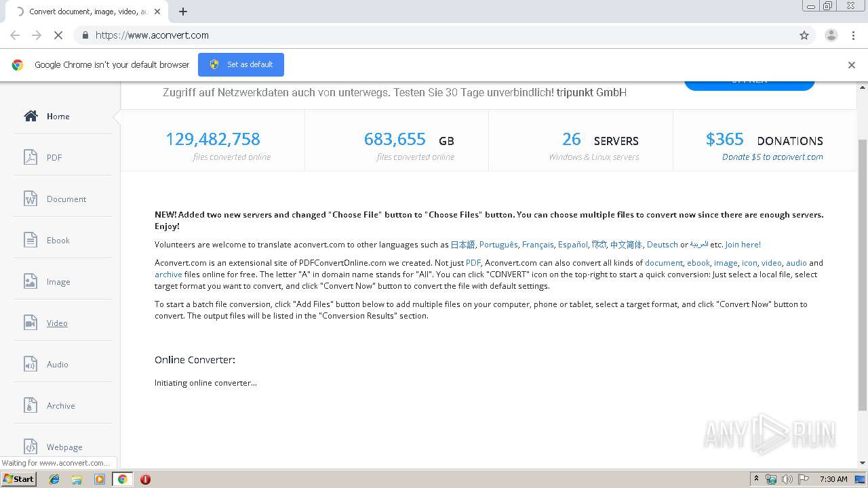The width and height of the screenshot is (868, 488).
Task: Click the Image icon in sidebar
Action: [x=31, y=281]
